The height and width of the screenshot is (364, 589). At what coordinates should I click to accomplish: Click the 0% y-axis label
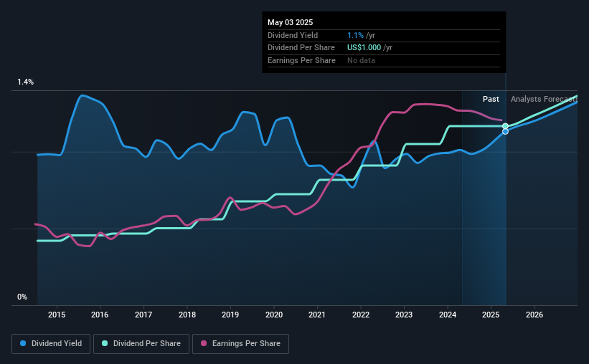(22, 297)
